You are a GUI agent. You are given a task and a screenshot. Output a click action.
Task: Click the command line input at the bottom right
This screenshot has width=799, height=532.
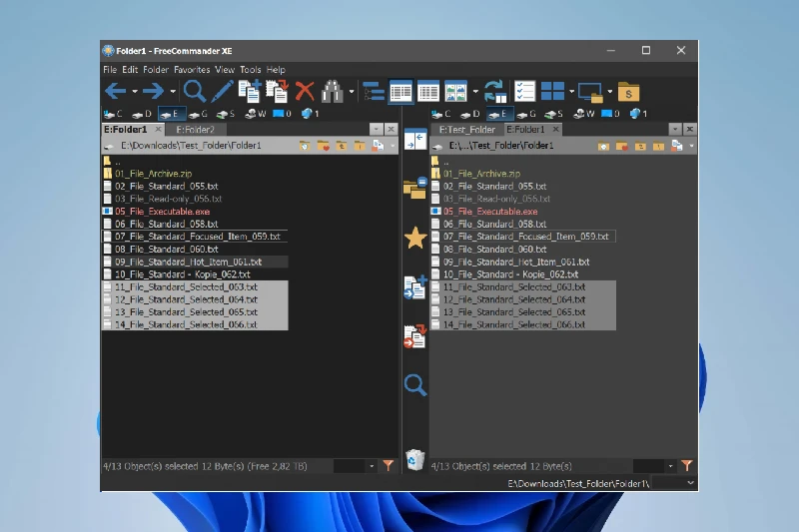click(x=668, y=483)
